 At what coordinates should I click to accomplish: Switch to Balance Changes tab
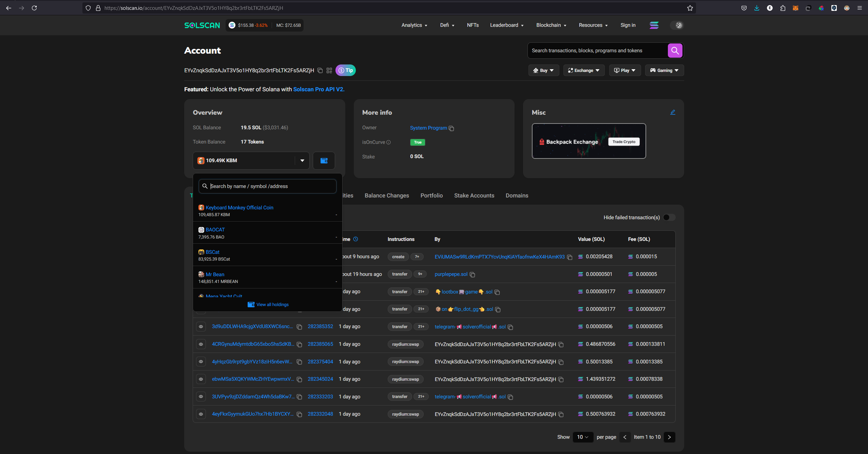coord(387,195)
